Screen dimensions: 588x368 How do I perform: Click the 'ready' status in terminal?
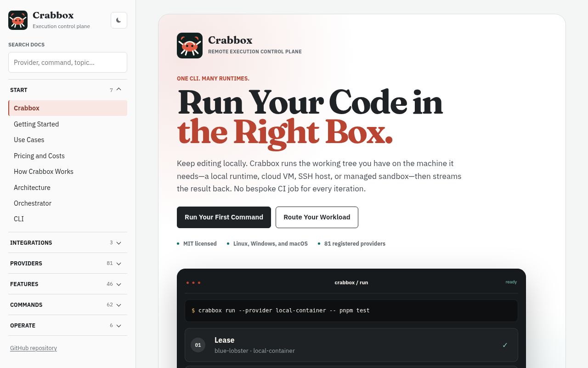click(x=511, y=282)
